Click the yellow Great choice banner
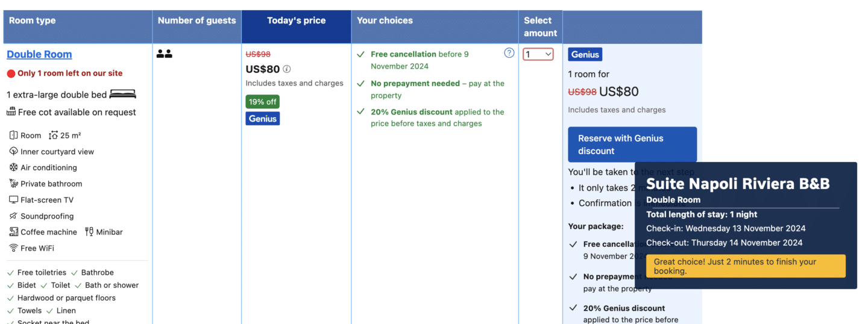The height and width of the screenshot is (324, 868). pos(746,266)
